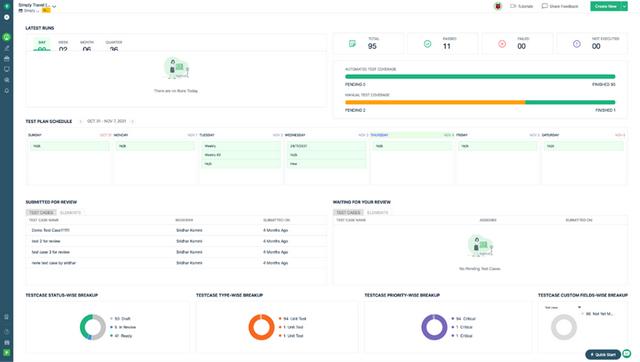Expand the Simply Travel project dropdown

click(x=54, y=6)
